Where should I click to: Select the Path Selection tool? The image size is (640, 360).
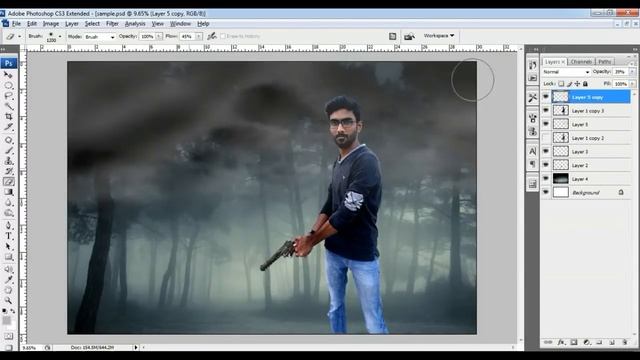pos(8,247)
